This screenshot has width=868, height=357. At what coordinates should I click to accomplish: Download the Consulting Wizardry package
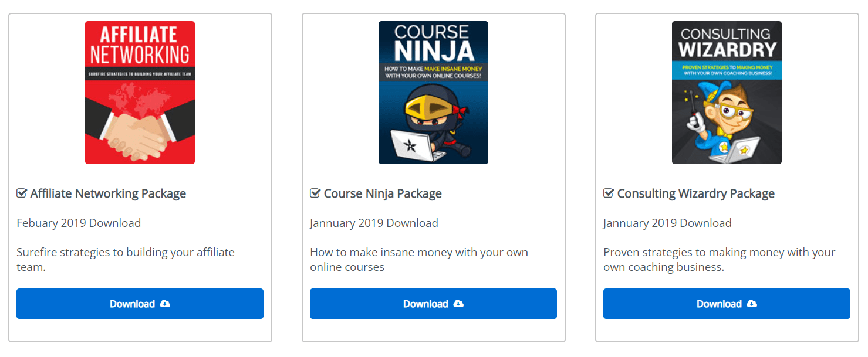coord(720,304)
